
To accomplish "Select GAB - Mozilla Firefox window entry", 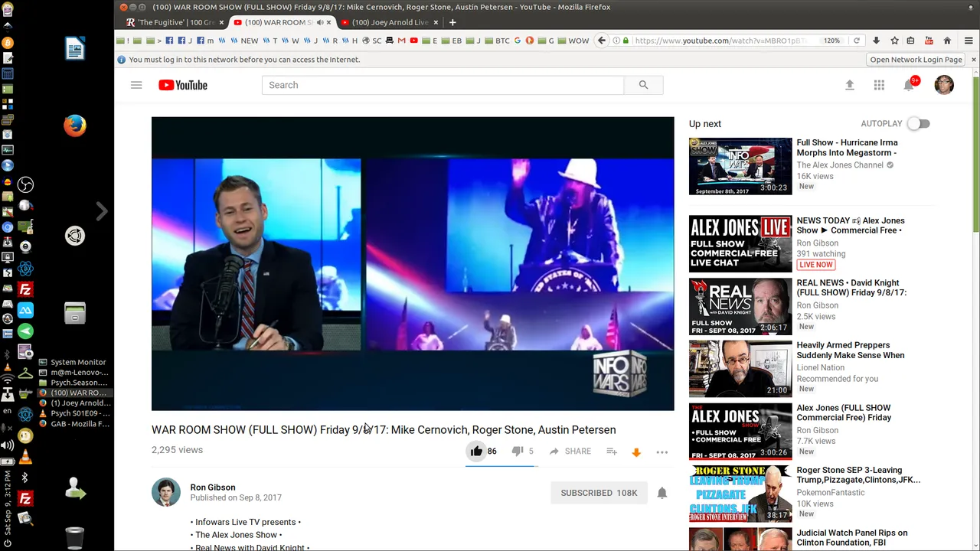I will pyautogui.click(x=74, y=424).
